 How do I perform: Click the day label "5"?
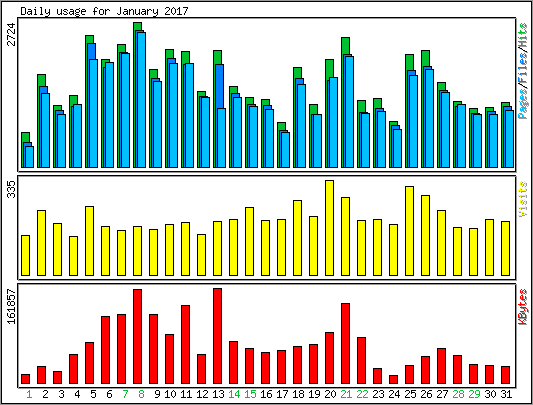click(93, 394)
